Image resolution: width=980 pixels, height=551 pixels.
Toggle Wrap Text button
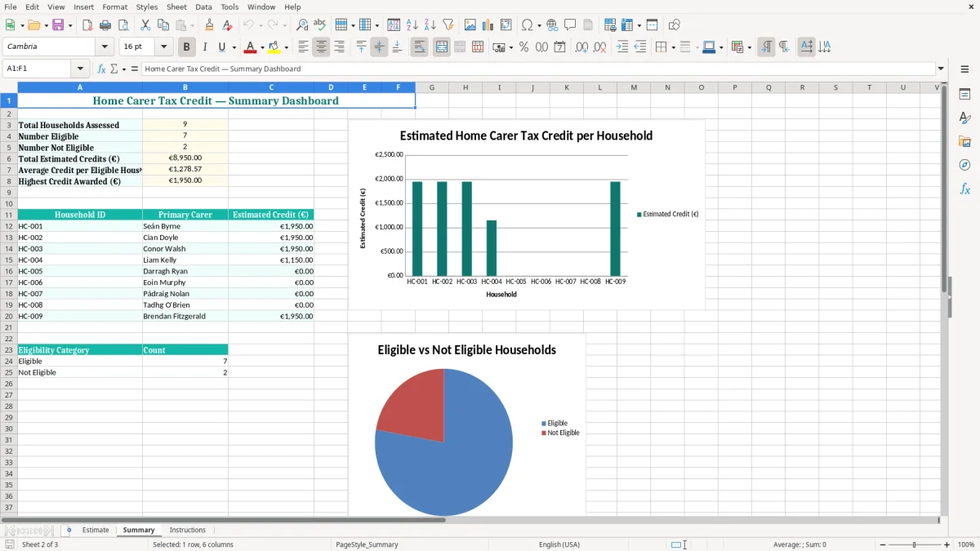(x=419, y=47)
